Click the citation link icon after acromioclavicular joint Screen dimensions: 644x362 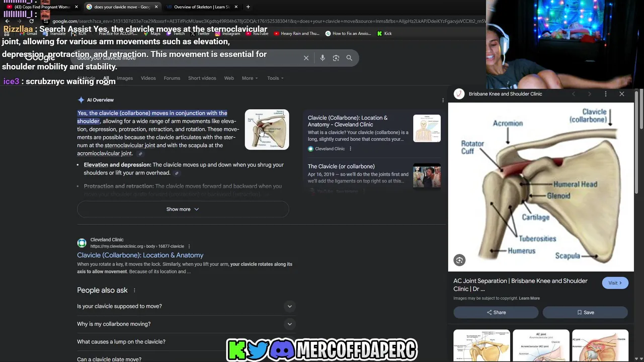click(140, 154)
